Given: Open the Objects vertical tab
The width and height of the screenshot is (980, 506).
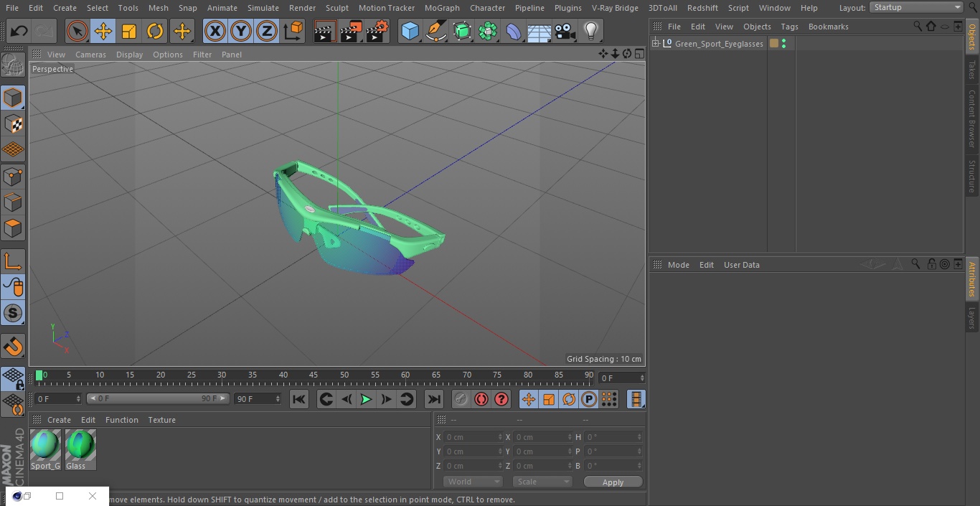Looking at the screenshot, I should tap(972, 37).
